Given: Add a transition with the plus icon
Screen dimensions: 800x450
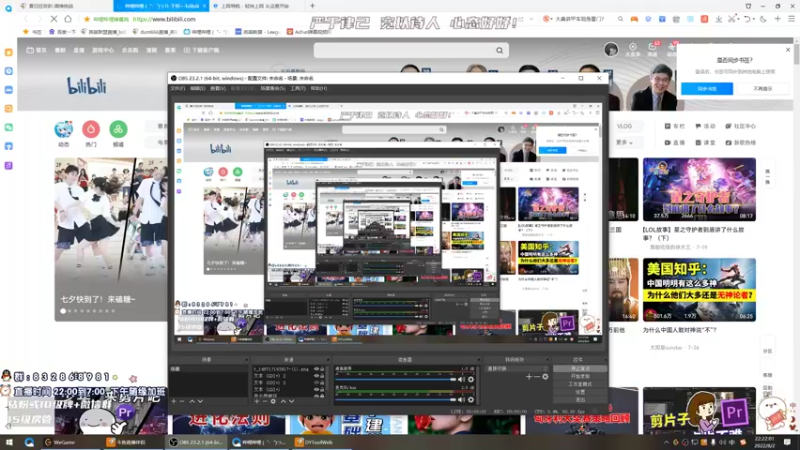Looking at the screenshot, I should 529,377.
